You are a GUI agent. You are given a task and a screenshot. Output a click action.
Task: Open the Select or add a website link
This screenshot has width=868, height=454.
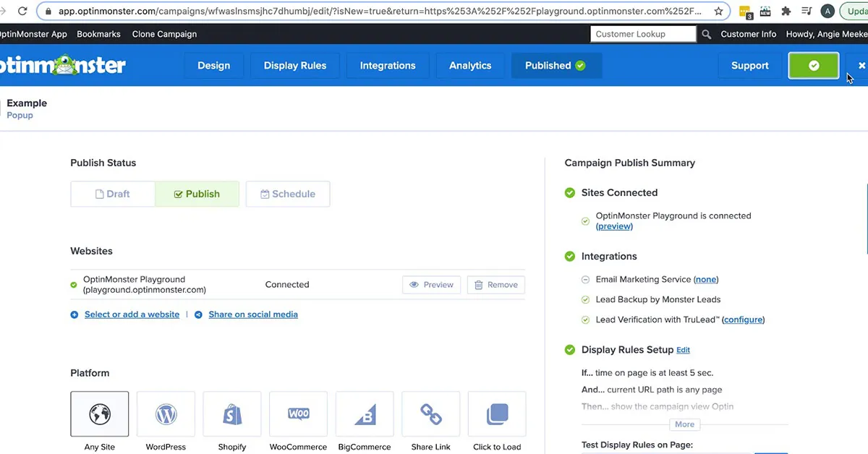(x=132, y=314)
